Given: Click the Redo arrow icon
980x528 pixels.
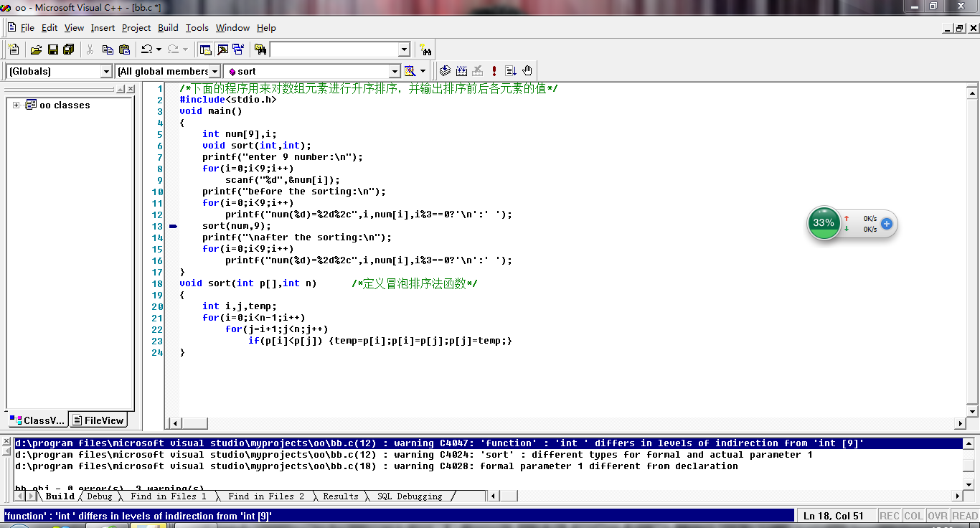Looking at the screenshot, I should click(x=173, y=49).
